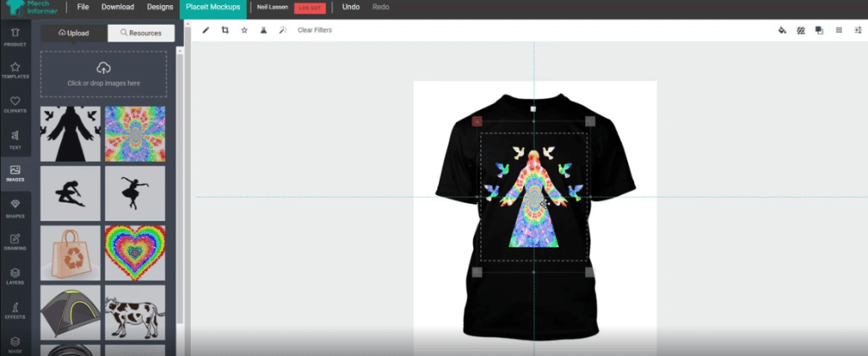Image resolution: width=868 pixels, height=356 pixels.
Task: Click the grid dots icon
Action: (838, 30)
